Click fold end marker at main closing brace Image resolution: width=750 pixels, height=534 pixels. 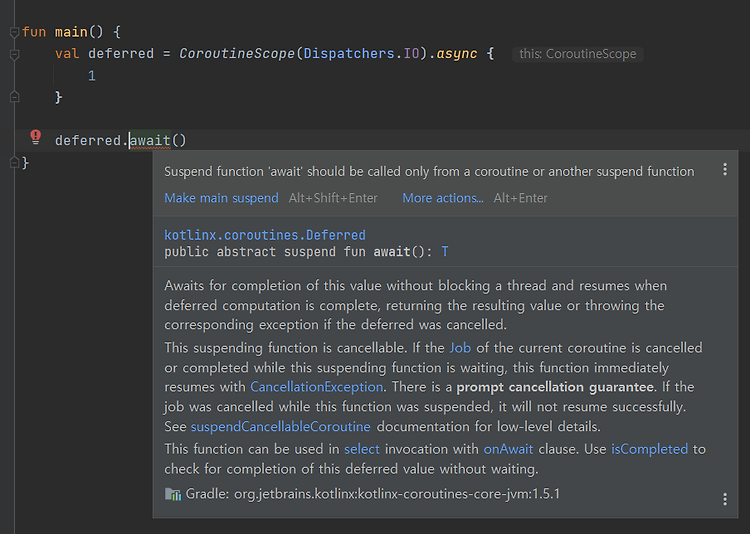(x=14, y=162)
